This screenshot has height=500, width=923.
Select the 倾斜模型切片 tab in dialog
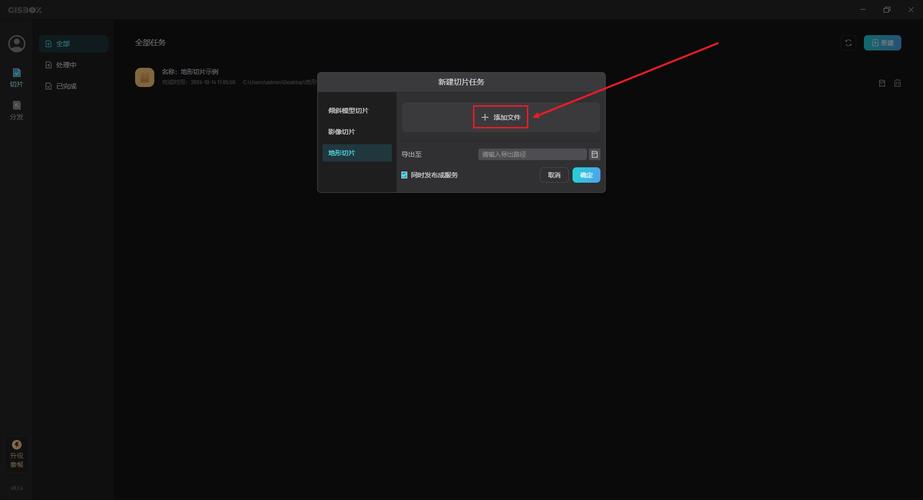click(x=357, y=111)
